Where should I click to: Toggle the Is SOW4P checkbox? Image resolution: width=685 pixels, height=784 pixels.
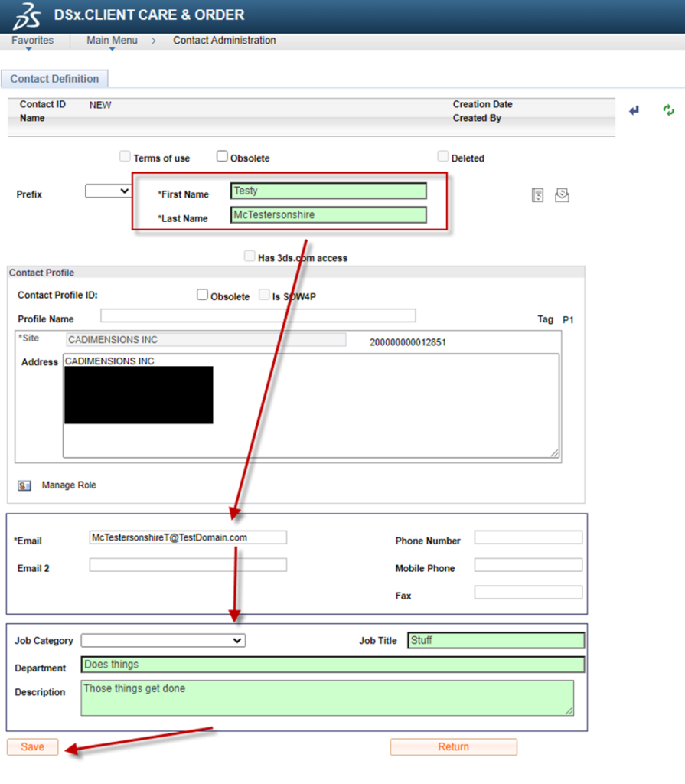click(264, 295)
